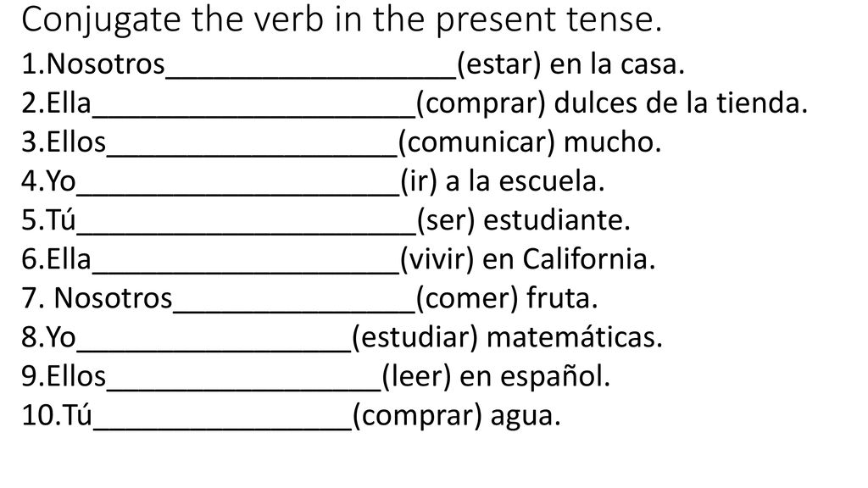This screenshot has width=868, height=488.
Task: Click 'dulces de la tienda' text
Action: click(x=681, y=103)
